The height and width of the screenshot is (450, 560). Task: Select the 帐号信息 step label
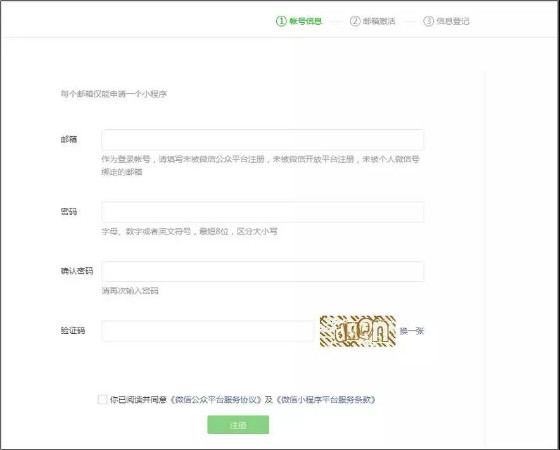[306, 21]
